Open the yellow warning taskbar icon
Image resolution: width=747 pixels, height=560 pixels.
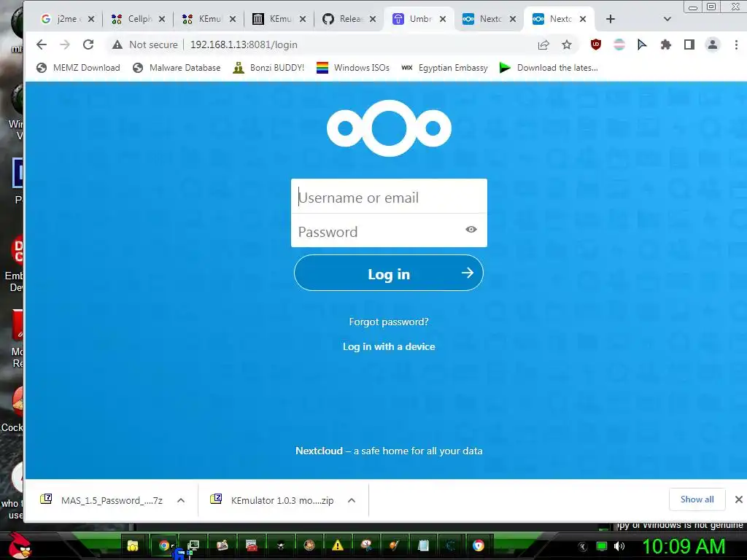pos(338,545)
